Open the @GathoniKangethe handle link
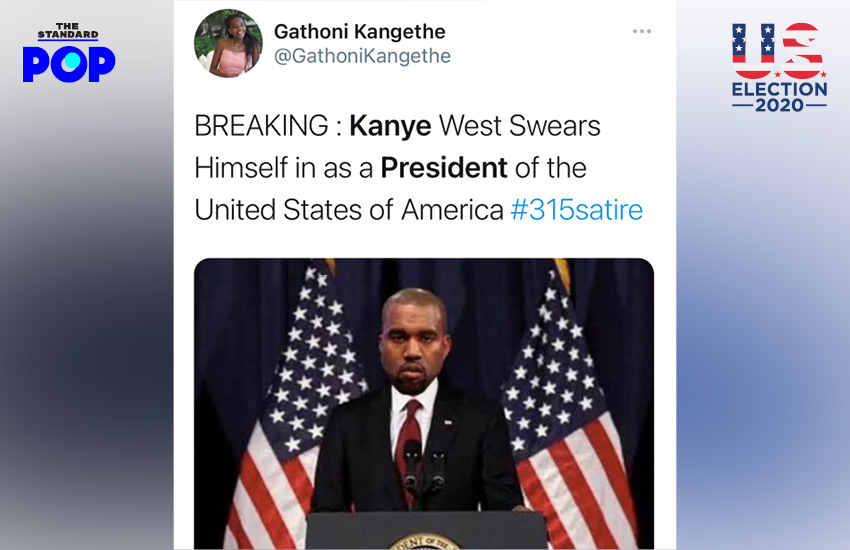Viewport: 850px width, 550px height. (x=362, y=57)
